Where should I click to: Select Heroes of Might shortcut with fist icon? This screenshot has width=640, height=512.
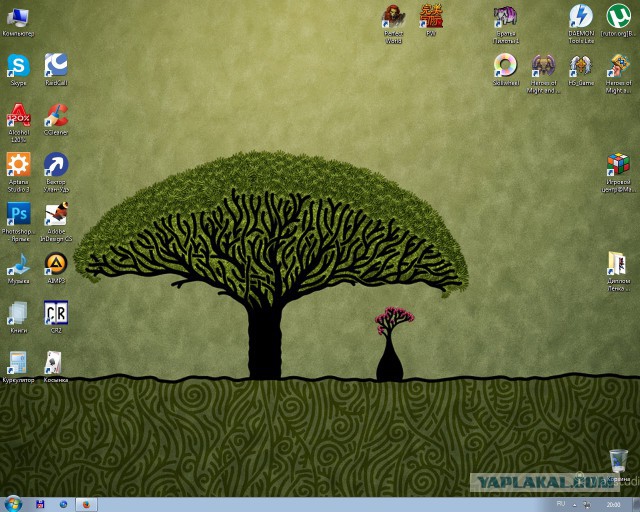[x=618, y=74]
